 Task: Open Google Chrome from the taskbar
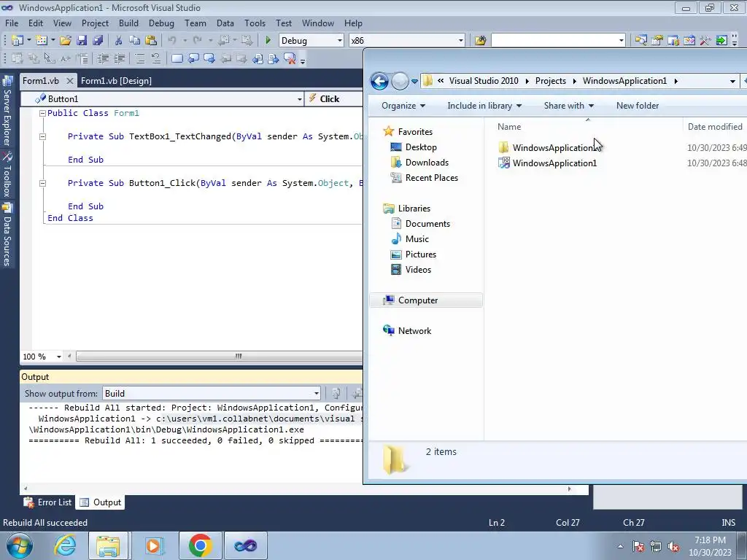(201, 545)
